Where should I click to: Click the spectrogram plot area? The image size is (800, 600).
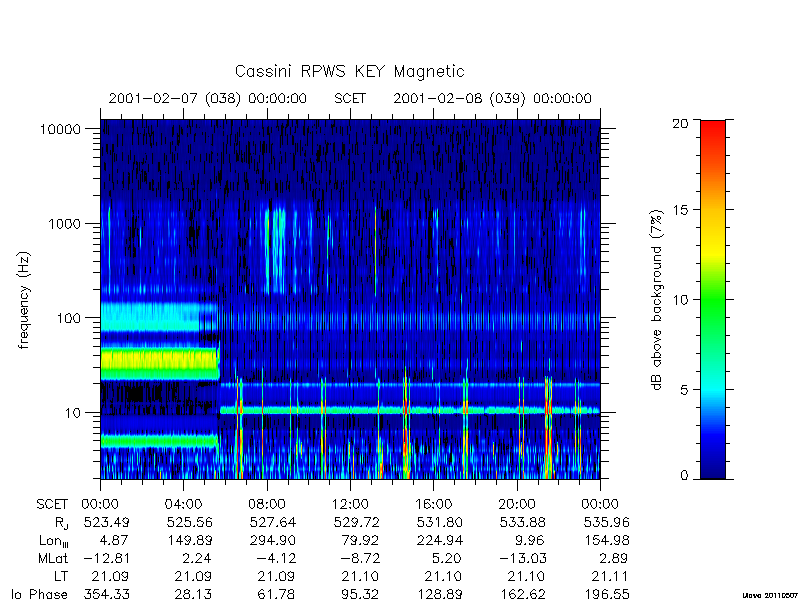tap(350, 299)
